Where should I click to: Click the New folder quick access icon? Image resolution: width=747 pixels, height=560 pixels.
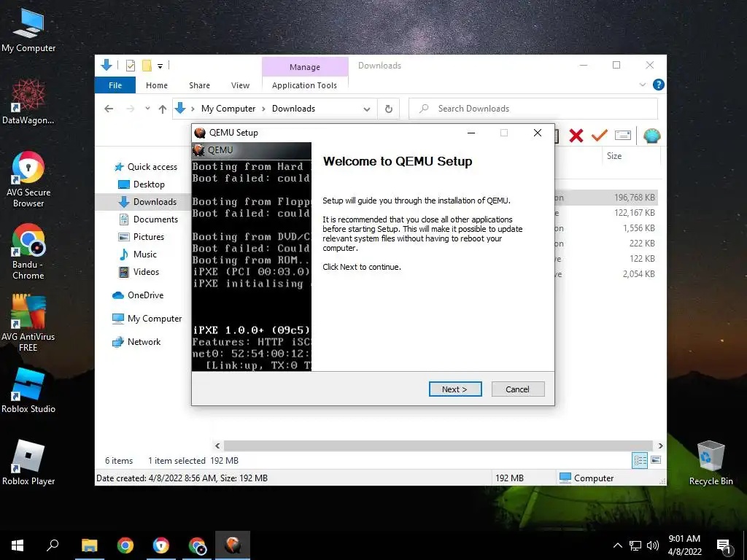point(147,66)
